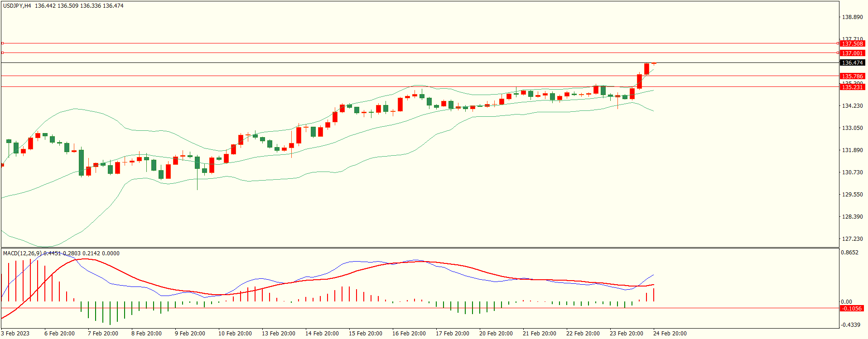Click the USDJPY,H4 chart title
Image resolution: width=868 pixels, height=339 pixels.
pos(17,6)
